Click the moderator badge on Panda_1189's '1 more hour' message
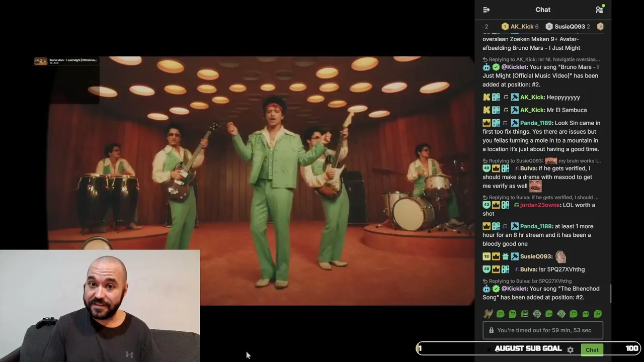 point(515,226)
